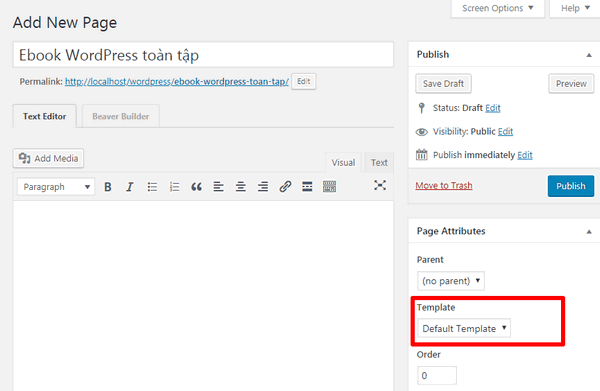Select the Text editor mode tab
The width and height of the screenshot is (600, 391).
[x=379, y=163]
